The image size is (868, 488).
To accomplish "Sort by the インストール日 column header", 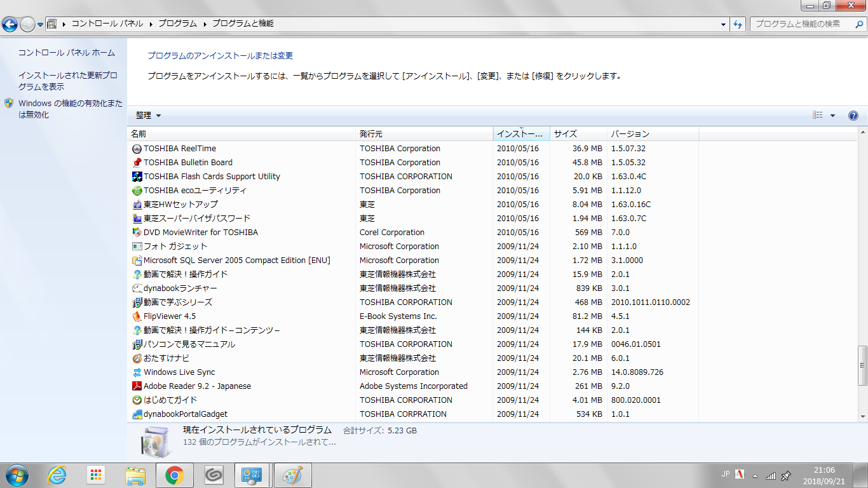I will pos(521,133).
